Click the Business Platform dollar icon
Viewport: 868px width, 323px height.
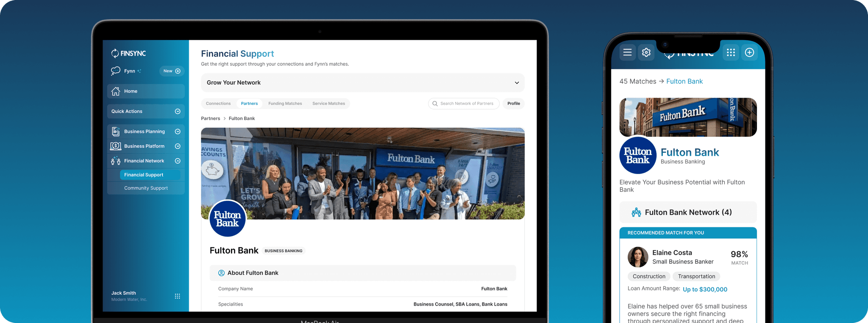pos(116,146)
